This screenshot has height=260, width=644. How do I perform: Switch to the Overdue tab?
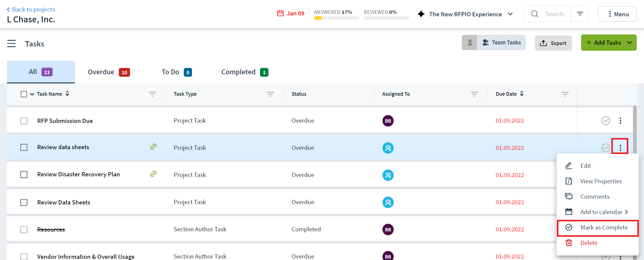[x=109, y=72]
